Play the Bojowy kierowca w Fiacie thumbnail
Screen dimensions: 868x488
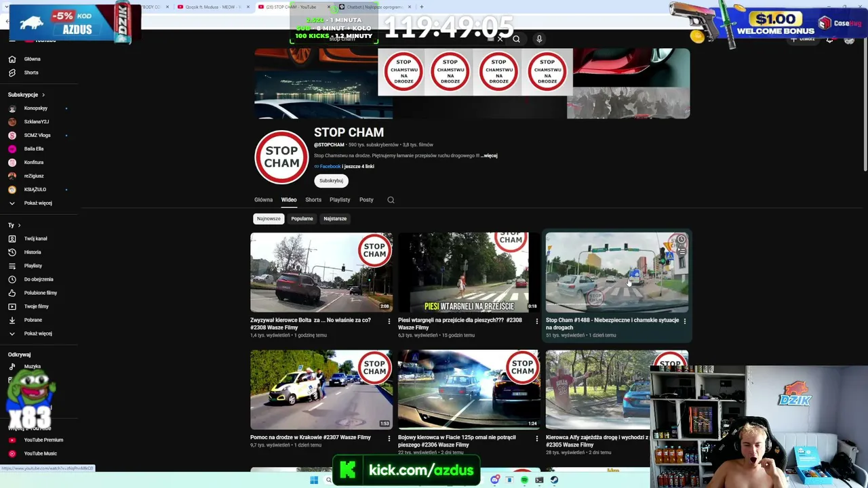point(469,390)
